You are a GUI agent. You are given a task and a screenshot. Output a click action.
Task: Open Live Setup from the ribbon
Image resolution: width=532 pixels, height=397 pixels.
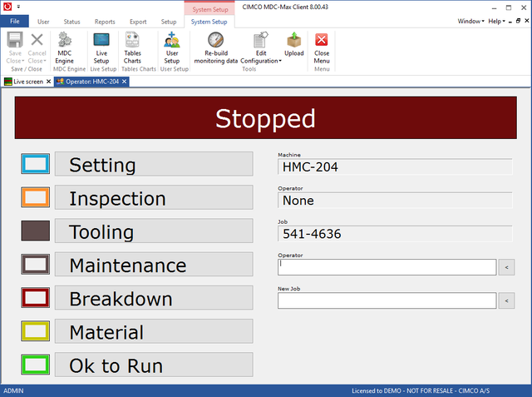click(101, 48)
